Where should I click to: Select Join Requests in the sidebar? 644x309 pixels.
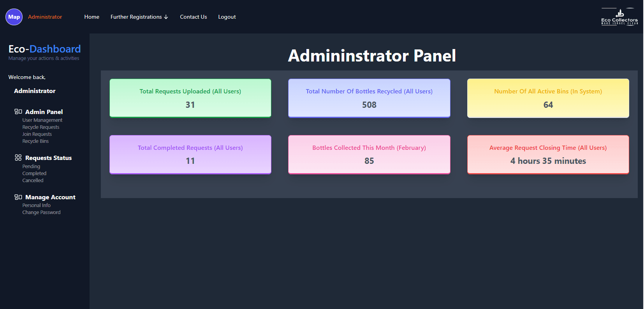tap(37, 134)
